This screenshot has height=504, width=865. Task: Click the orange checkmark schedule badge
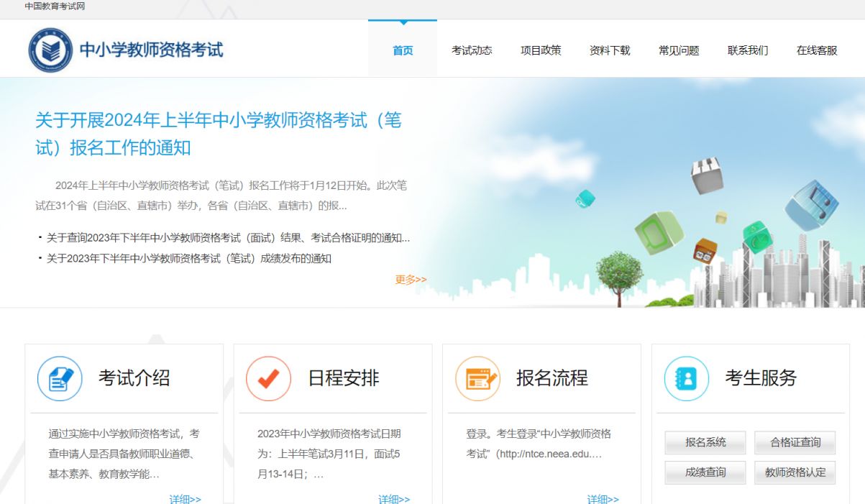[x=269, y=377]
